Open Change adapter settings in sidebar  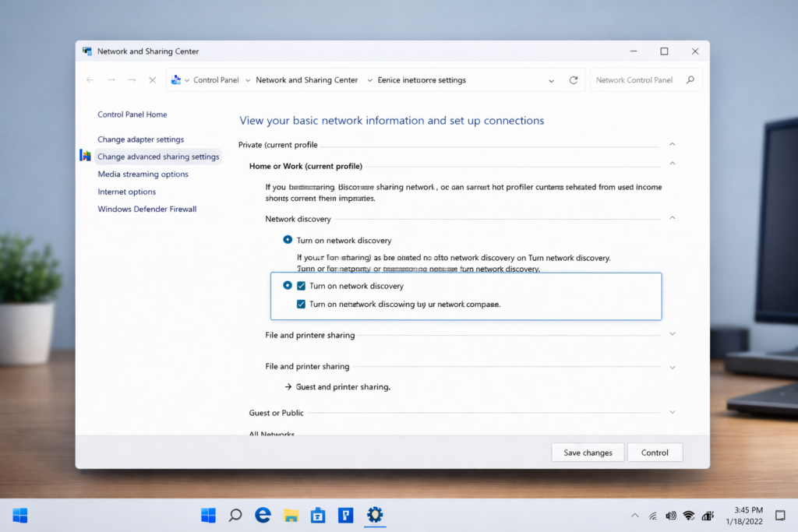[140, 139]
